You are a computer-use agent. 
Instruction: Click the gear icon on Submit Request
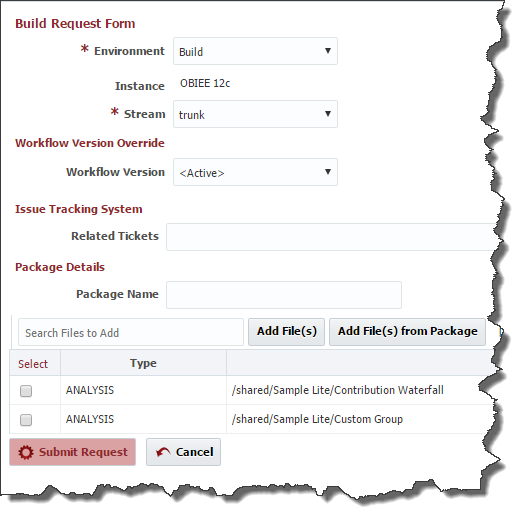26,452
